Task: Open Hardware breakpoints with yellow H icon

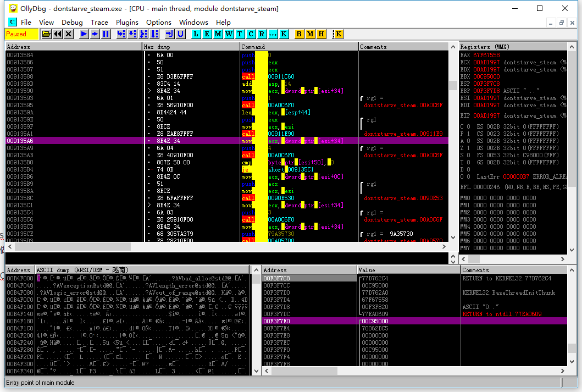Action: 321,34
